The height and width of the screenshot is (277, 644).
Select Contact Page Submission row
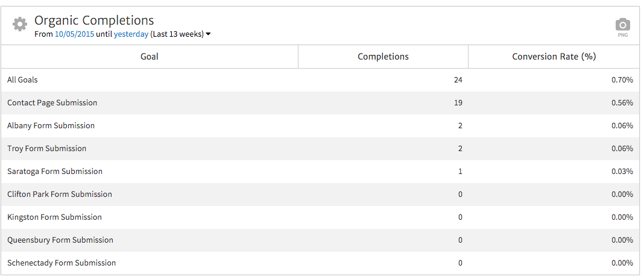[52, 102]
